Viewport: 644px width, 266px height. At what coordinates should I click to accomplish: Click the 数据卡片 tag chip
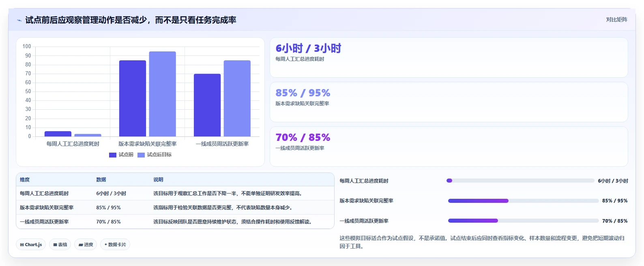[115, 245]
